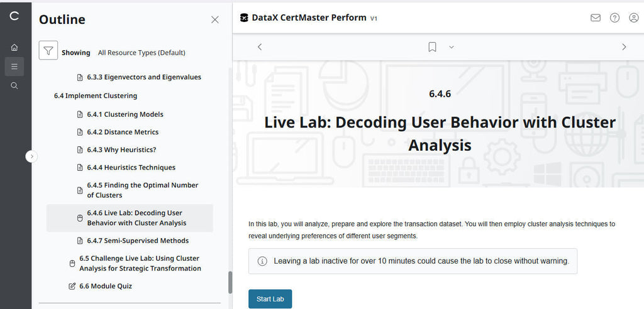Go to the next page arrow
This screenshot has width=644, height=309.
pyautogui.click(x=624, y=47)
